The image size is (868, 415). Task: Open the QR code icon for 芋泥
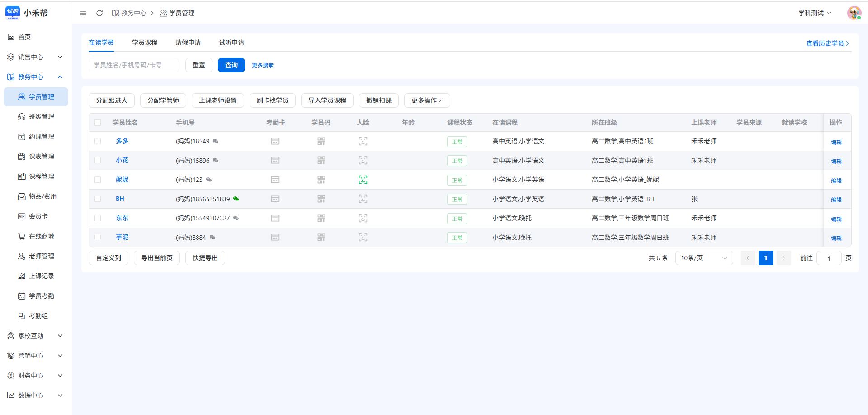321,237
